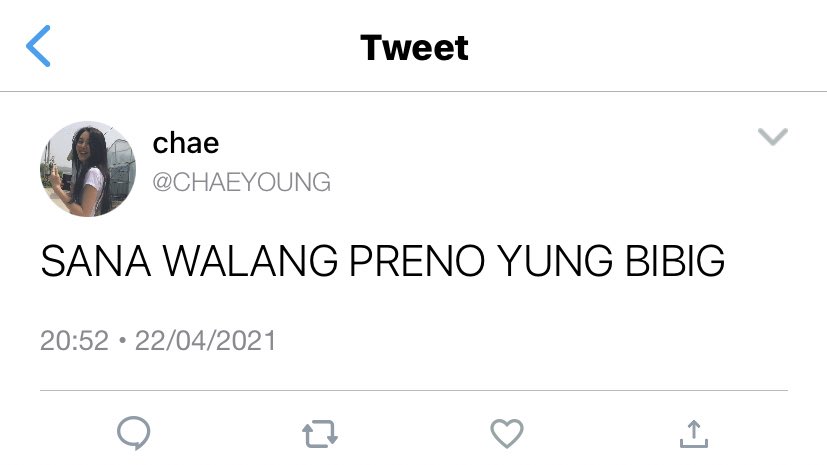This screenshot has height=465, width=827.
Task: Tap the word SANA in tweet
Action: [x=95, y=260]
